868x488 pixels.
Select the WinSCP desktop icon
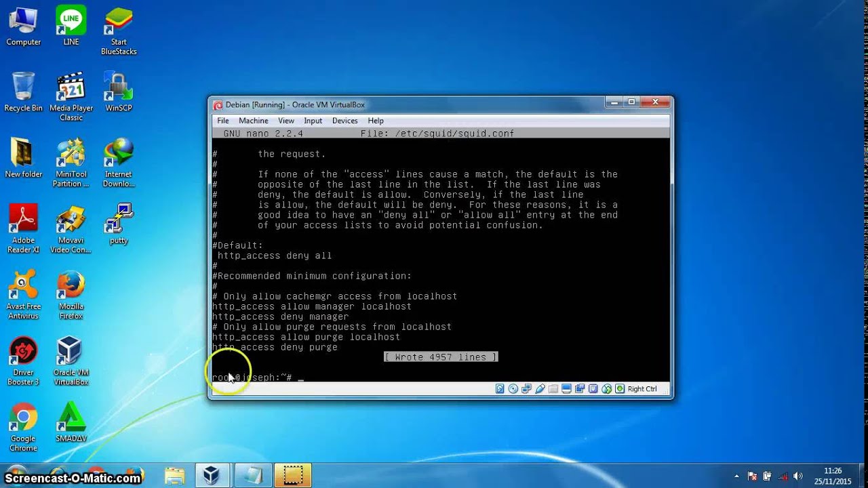click(x=119, y=92)
